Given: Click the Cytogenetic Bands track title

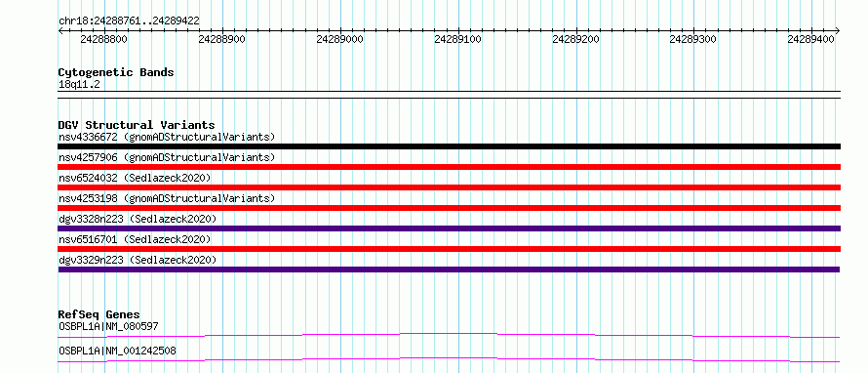Looking at the screenshot, I should [116, 72].
